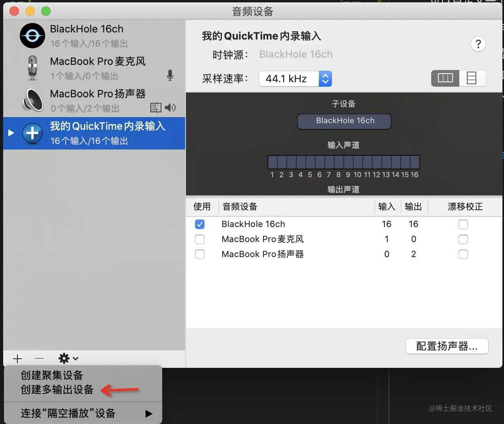Click the BlackHole 16ch table row name
The height and width of the screenshot is (424, 504).
click(x=253, y=224)
